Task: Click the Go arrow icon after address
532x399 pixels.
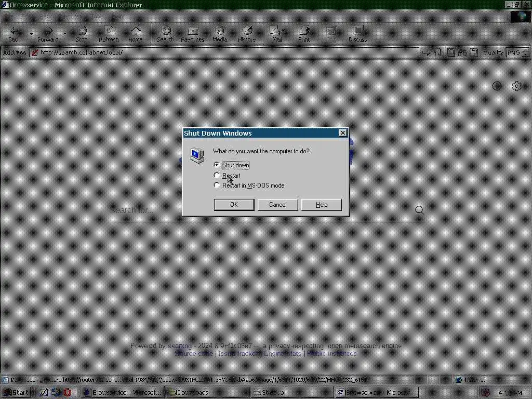Action: coord(426,52)
